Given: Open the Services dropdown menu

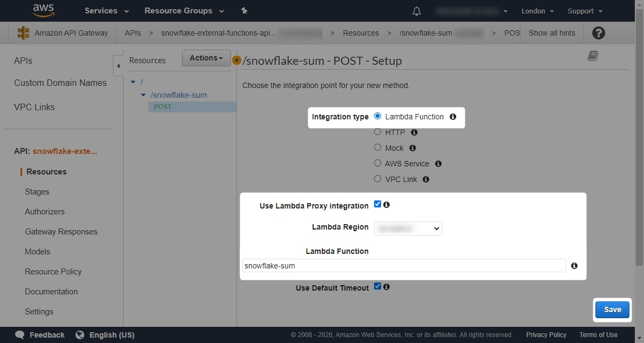Looking at the screenshot, I should tap(106, 11).
